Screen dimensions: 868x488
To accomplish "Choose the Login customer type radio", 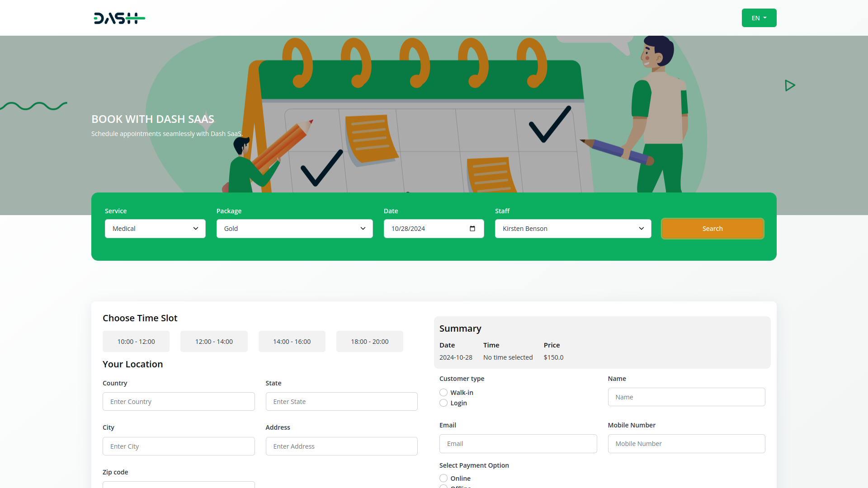I will click(443, 403).
